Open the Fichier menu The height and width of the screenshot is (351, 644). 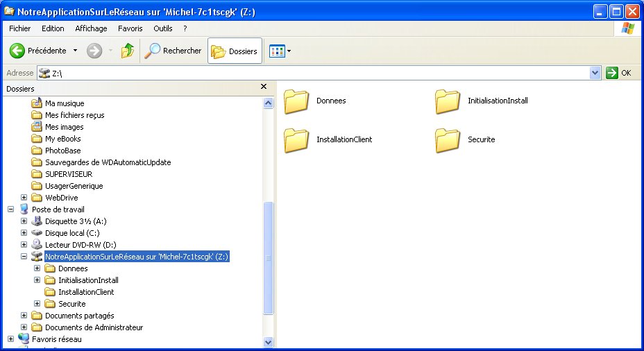(x=19, y=28)
